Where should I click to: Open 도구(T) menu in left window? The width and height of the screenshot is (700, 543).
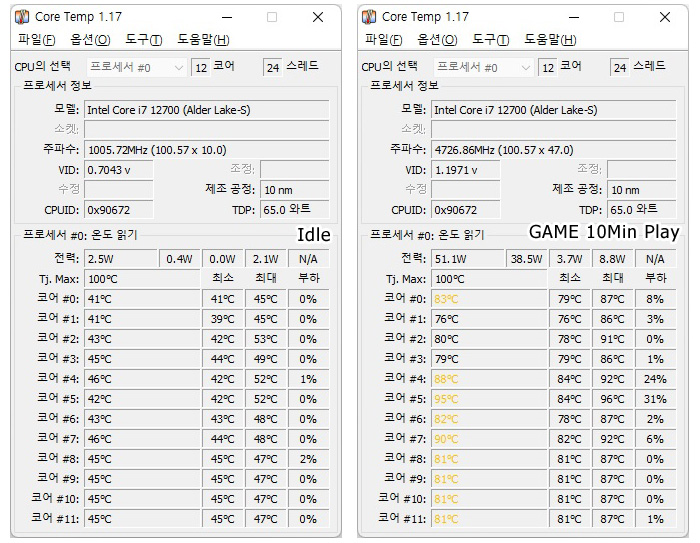[x=143, y=40]
